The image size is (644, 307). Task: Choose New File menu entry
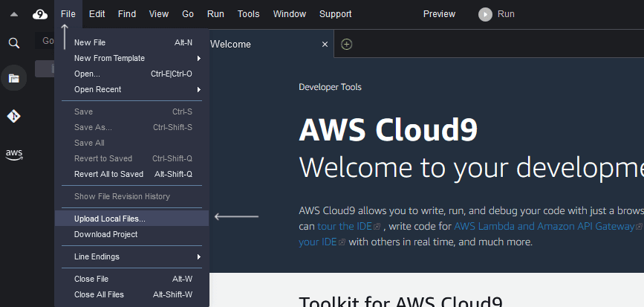click(131, 42)
